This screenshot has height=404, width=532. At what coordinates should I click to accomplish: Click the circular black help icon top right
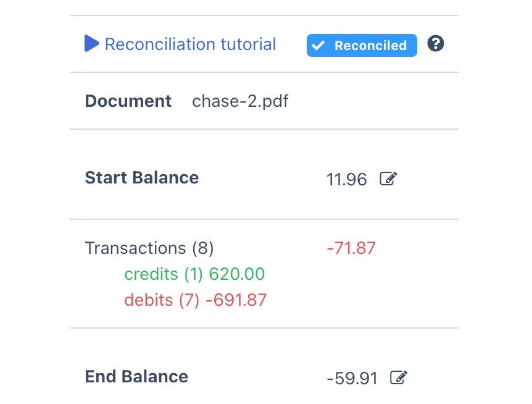coord(435,44)
